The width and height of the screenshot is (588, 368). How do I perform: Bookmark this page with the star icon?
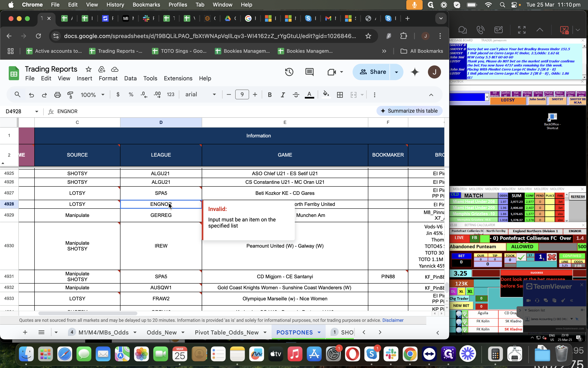click(x=368, y=36)
